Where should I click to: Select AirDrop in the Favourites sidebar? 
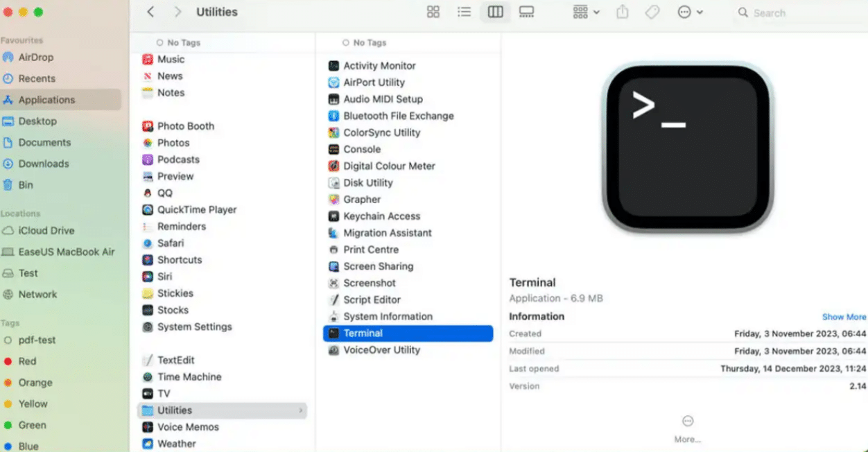coord(35,57)
